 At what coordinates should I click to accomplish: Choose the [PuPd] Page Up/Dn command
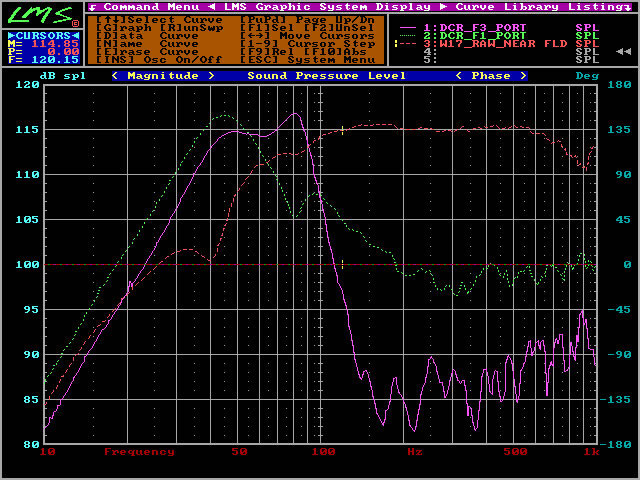point(307,20)
